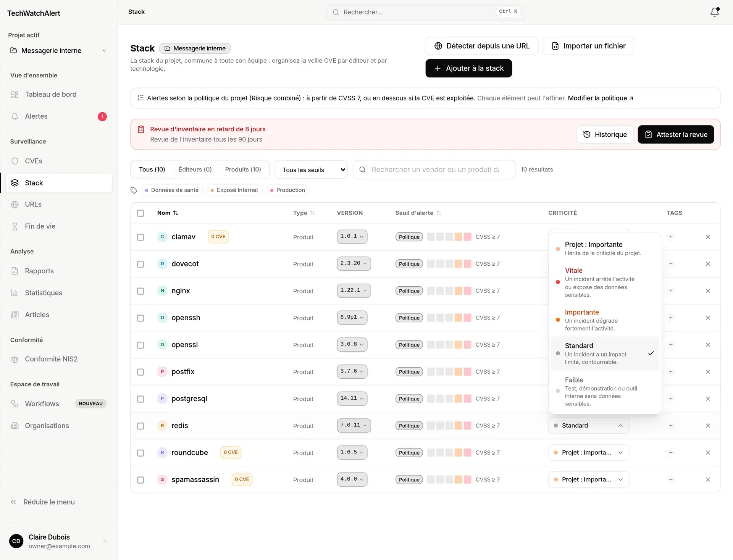Image resolution: width=733 pixels, height=560 pixels.
Task: Add a tag to spamassassin row
Action: [671, 479]
